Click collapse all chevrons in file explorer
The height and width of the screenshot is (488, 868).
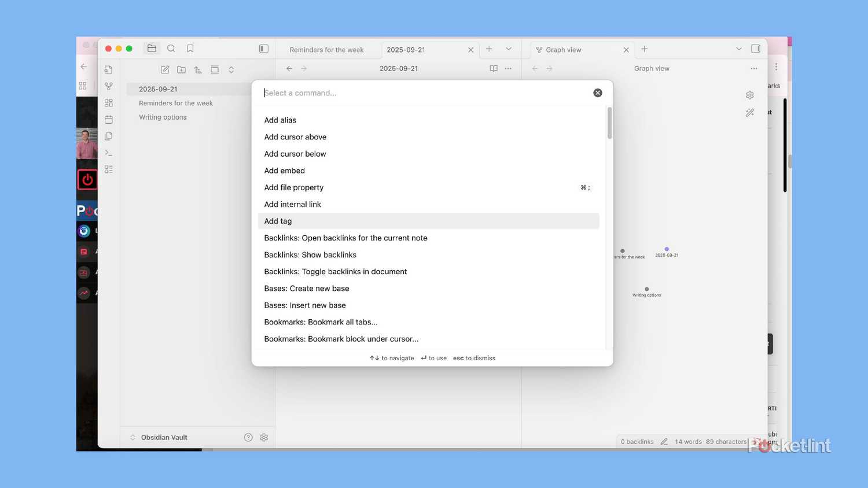(231, 70)
